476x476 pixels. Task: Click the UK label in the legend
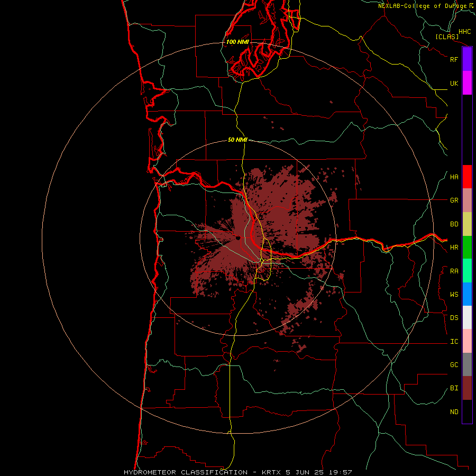[x=454, y=83]
